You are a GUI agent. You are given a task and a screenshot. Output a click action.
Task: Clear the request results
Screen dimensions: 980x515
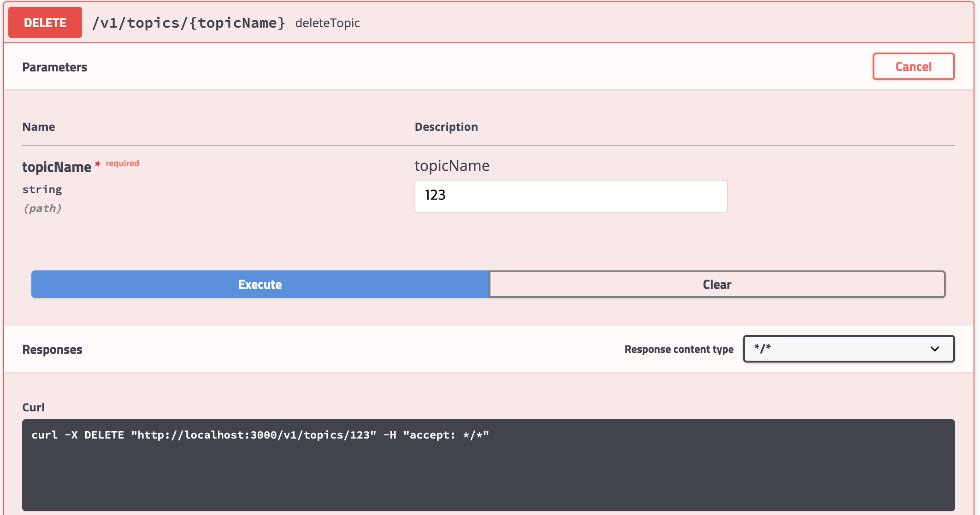click(x=717, y=284)
